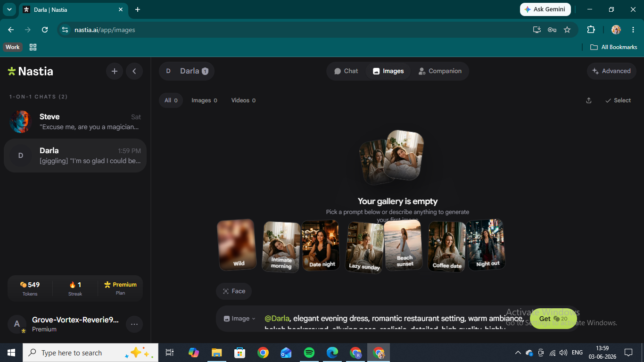Start a new chat with plus icon
This screenshot has height=362, width=644.
pyautogui.click(x=115, y=71)
